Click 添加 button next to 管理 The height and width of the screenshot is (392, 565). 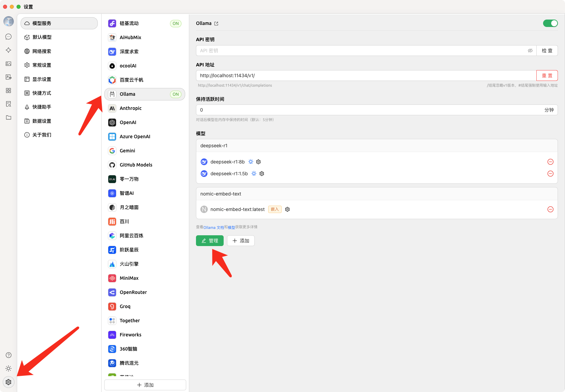point(241,241)
